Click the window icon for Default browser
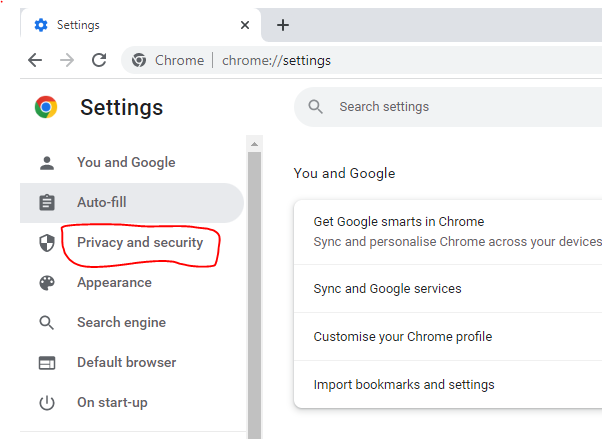 [x=47, y=363]
